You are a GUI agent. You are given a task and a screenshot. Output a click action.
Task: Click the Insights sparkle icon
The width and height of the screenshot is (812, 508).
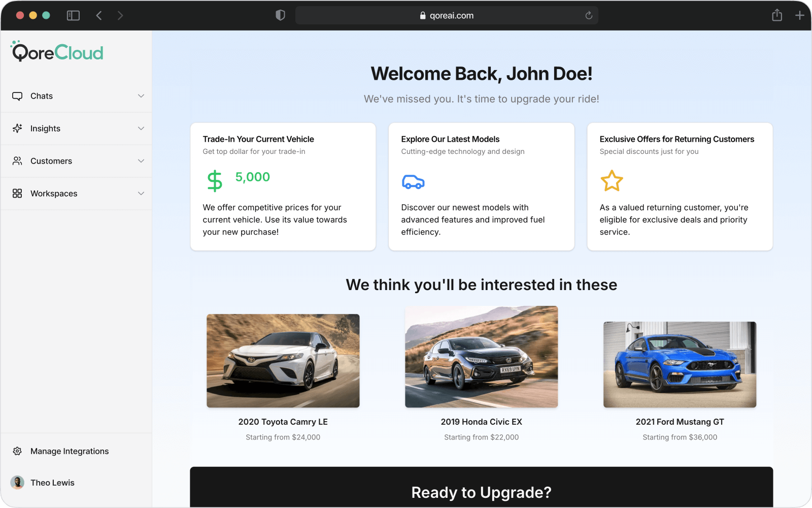(x=17, y=129)
